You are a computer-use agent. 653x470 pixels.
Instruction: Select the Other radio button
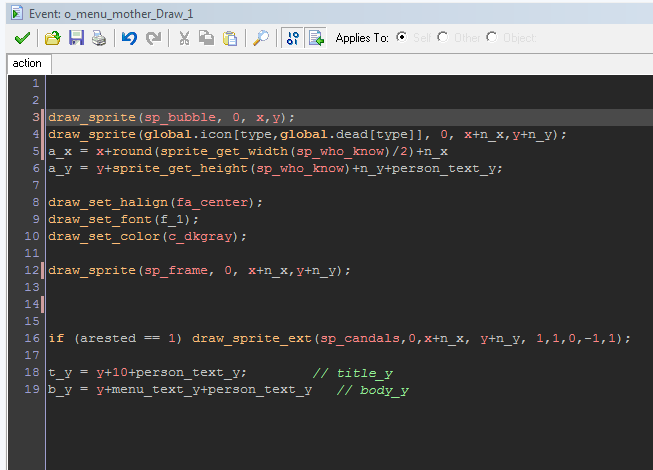click(x=442, y=37)
